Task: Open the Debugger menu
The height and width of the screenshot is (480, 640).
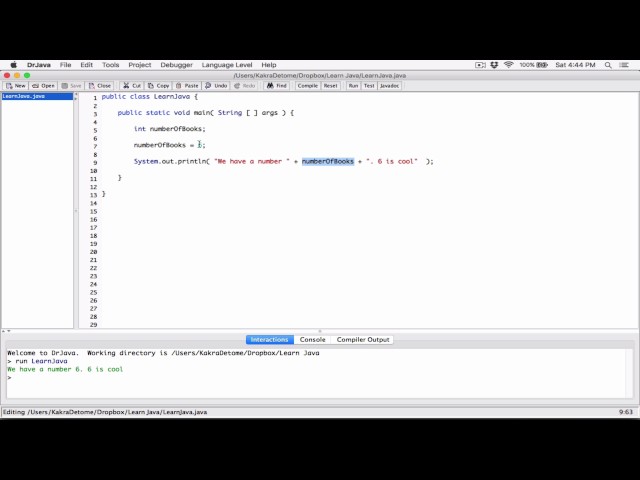Action: 176,65
